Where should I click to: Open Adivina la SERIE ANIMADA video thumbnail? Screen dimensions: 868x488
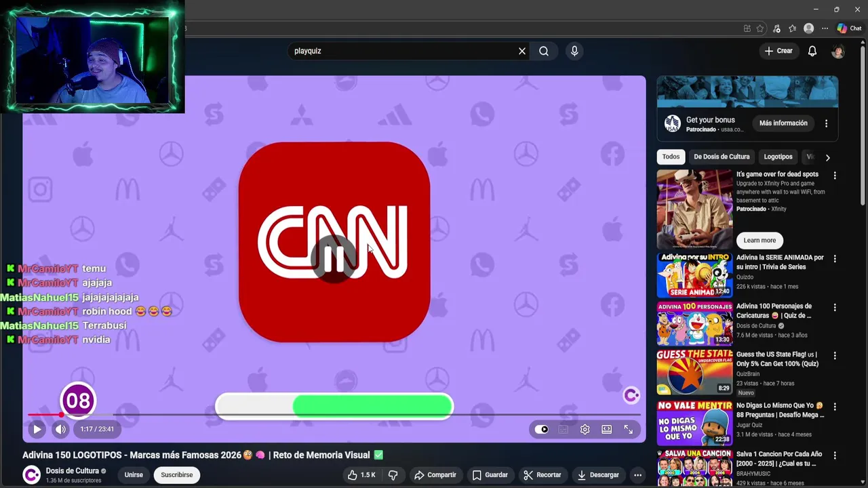694,276
